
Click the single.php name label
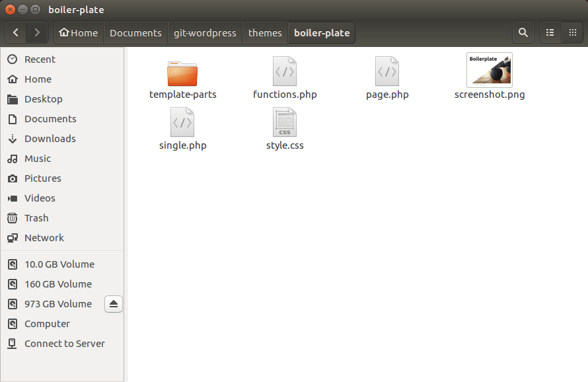coord(182,145)
